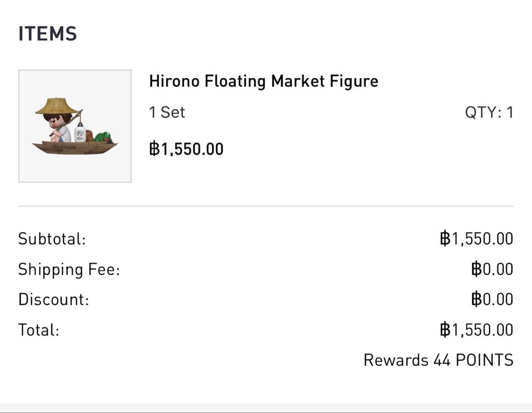Select the Total amount ฿1,550.00
The height and width of the screenshot is (413, 532).
476,329
